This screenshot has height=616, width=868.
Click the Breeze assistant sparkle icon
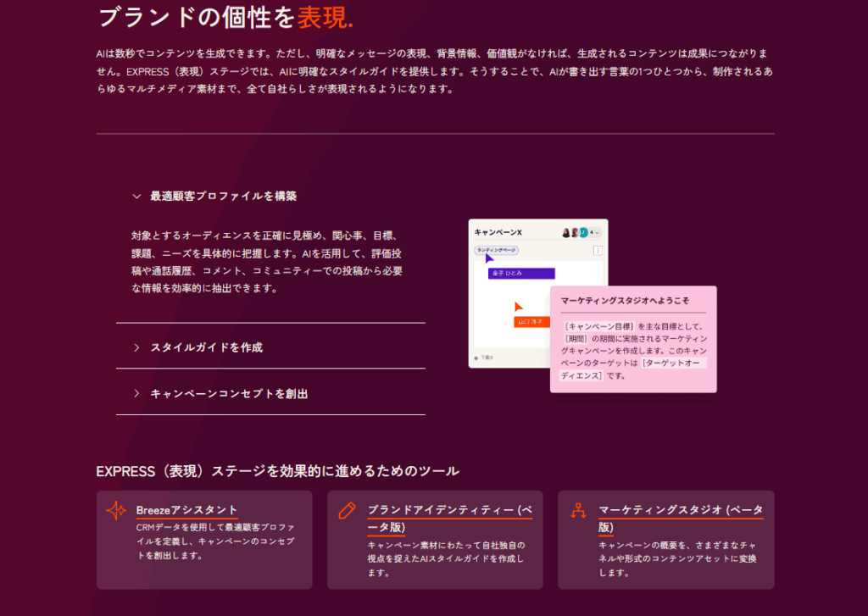click(116, 511)
